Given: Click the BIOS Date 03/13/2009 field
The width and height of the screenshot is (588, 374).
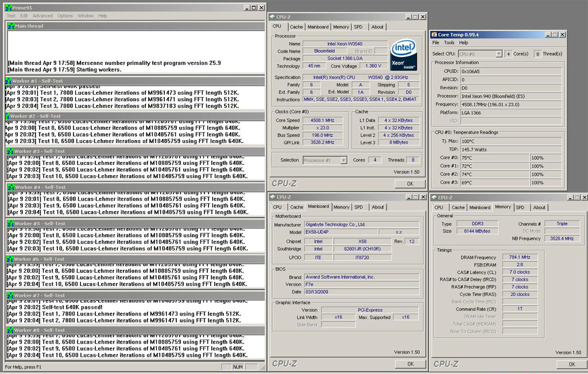Looking at the screenshot, I should point(362,292).
